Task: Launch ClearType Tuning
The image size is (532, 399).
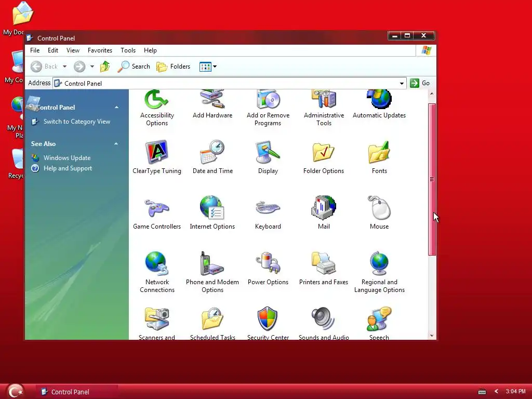Action: point(157,157)
